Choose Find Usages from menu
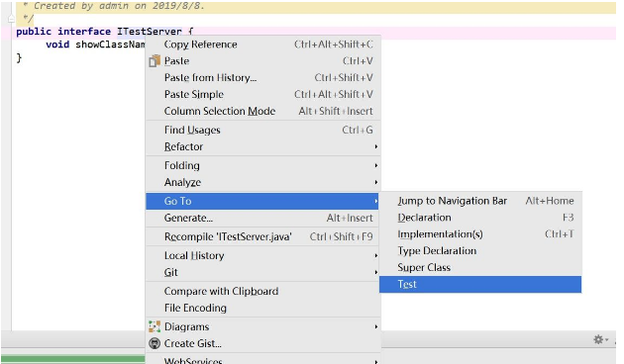 (x=263, y=130)
